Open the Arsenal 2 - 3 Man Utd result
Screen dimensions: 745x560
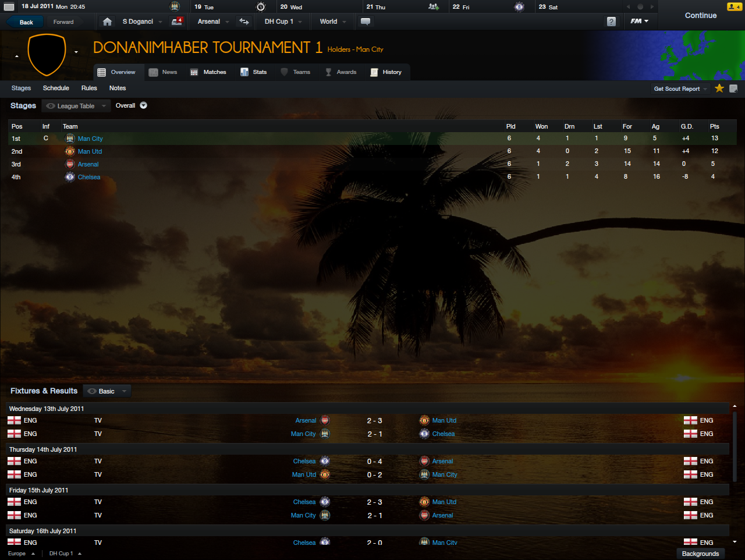[375, 420]
